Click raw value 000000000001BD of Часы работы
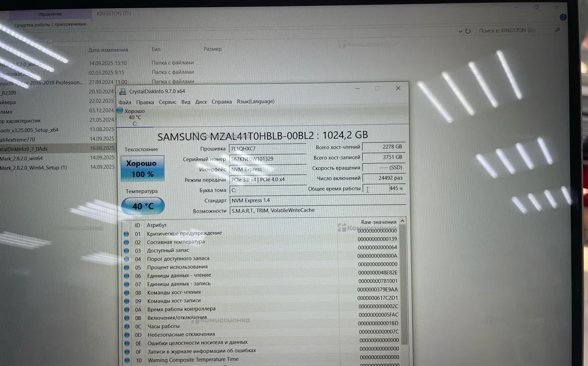The image size is (588, 366). tap(379, 323)
